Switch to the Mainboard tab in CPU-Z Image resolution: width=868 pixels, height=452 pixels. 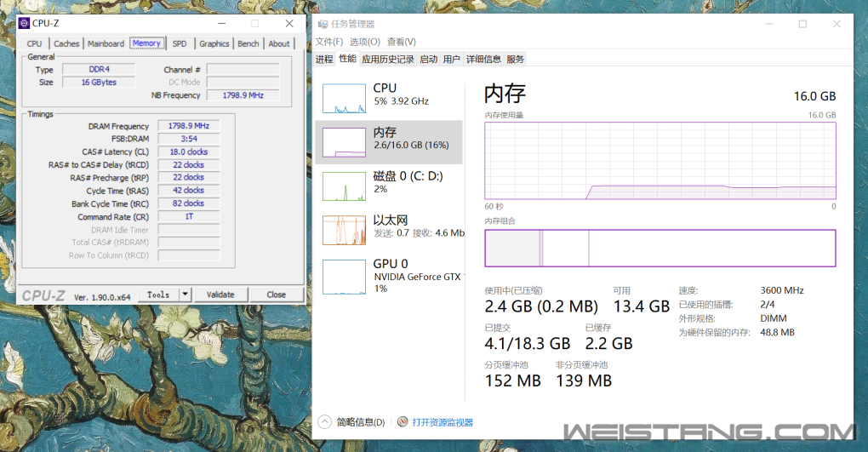tap(106, 43)
